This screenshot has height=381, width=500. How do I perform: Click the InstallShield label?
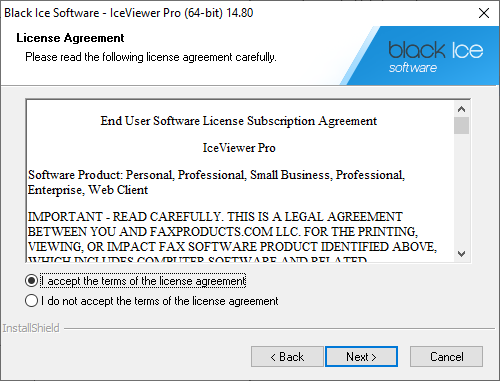31,328
